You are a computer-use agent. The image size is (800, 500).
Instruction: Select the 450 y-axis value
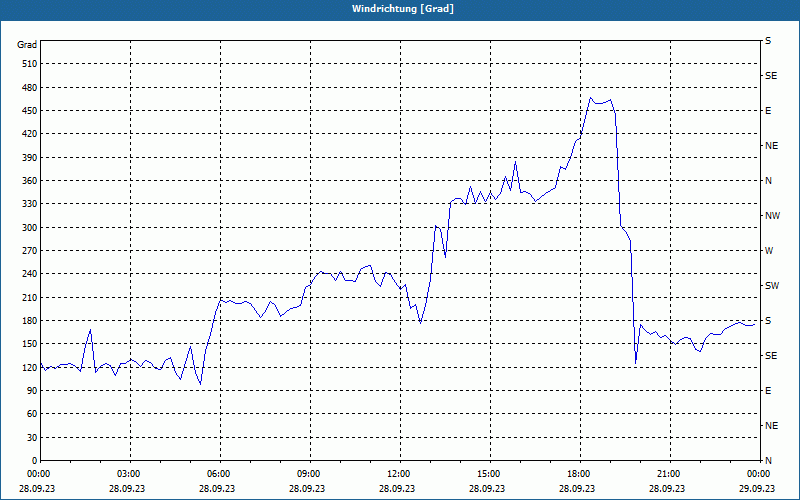[x=30, y=111]
